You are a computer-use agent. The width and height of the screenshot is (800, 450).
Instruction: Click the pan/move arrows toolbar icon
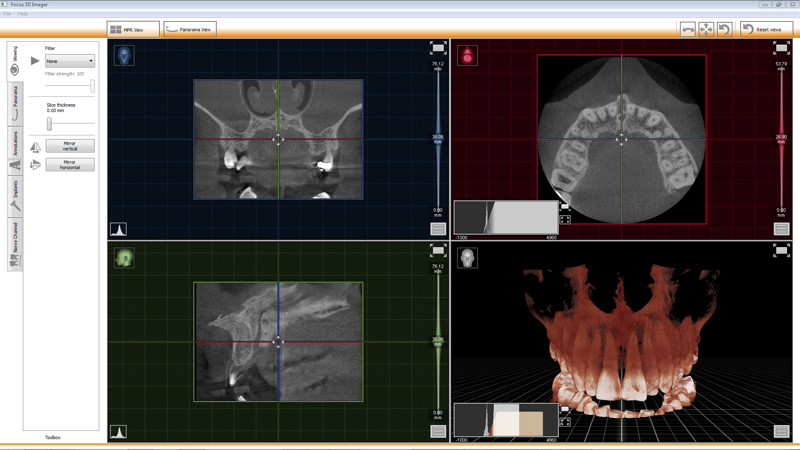[706, 29]
